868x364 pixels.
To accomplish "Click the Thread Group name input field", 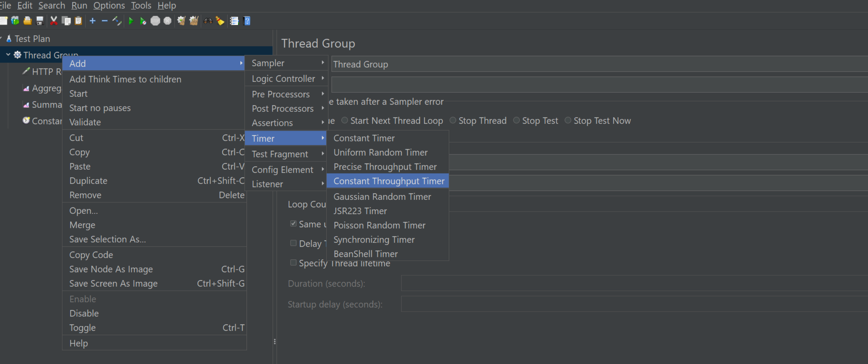I will point(573,64).
